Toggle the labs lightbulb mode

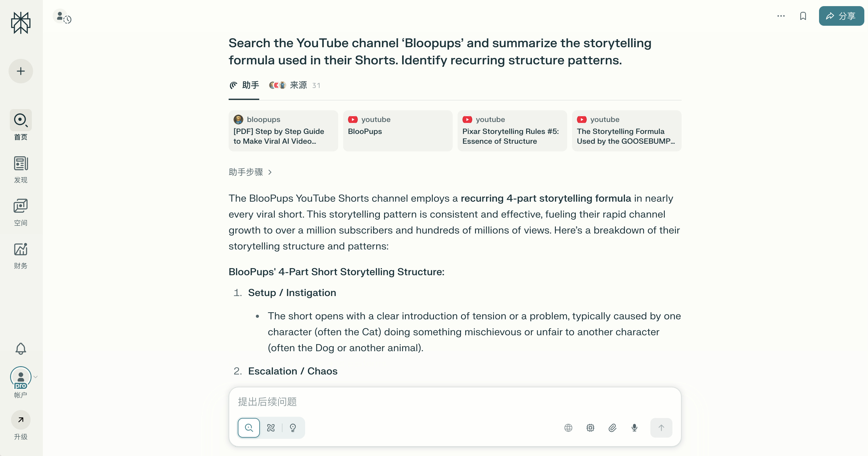(293, 428)
